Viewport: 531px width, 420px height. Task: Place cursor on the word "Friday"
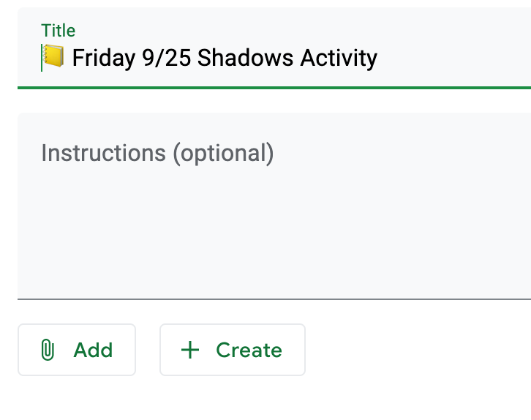pyautogui.click(x=103, y=57)
